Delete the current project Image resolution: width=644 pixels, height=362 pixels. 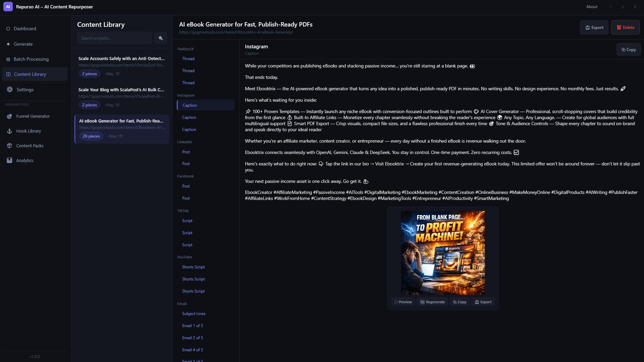[625, 28]
